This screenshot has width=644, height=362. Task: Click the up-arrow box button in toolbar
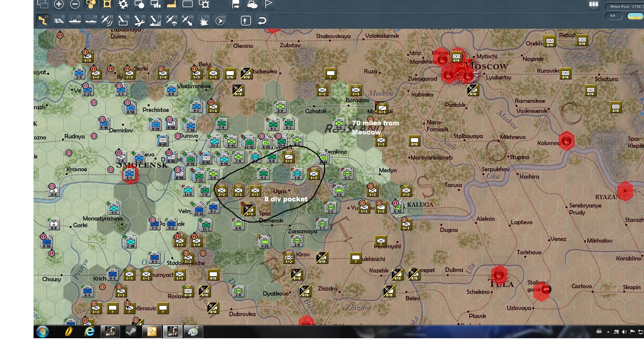(246, 21)
